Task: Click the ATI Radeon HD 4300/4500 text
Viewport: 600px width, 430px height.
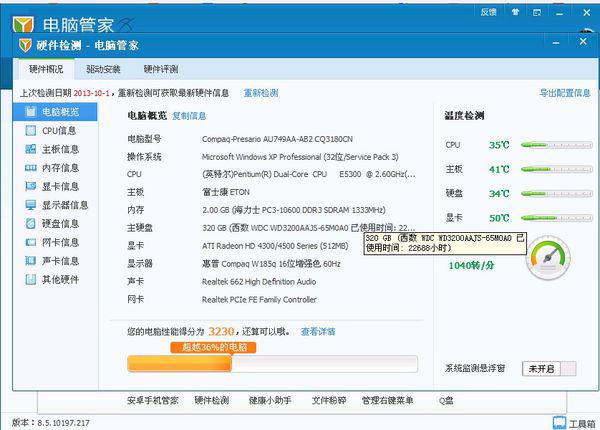Action: tap(275, 246)
